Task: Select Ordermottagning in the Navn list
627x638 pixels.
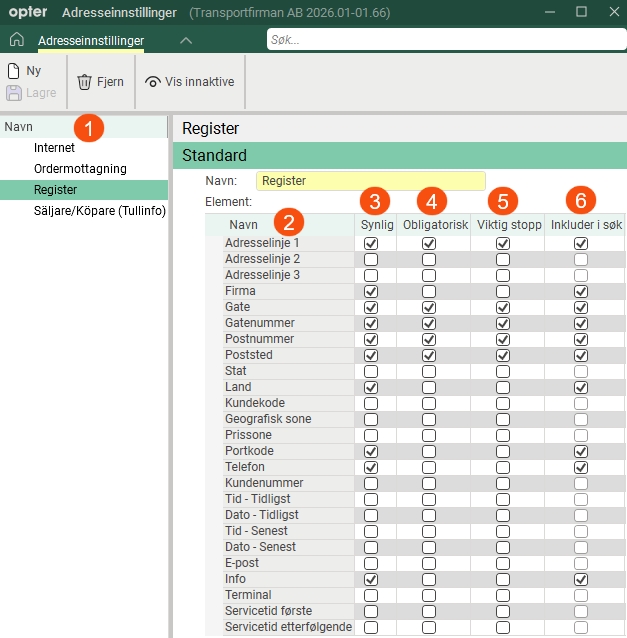Action: pos(80,169)
